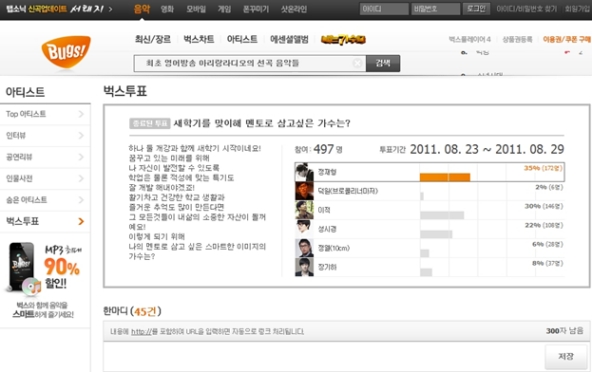Click 장기하 name in poll
This screenshot has width=592, height=372.
click(327, 267)
